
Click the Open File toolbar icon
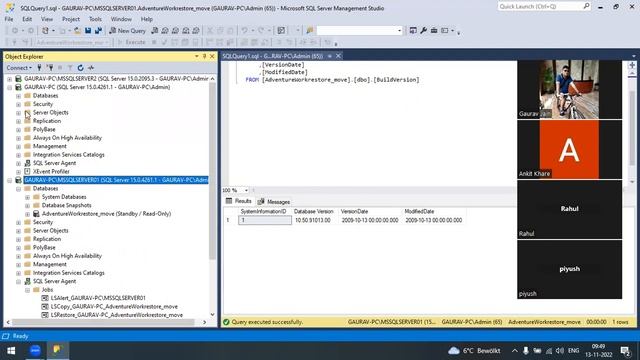click(x=77, y=31)
